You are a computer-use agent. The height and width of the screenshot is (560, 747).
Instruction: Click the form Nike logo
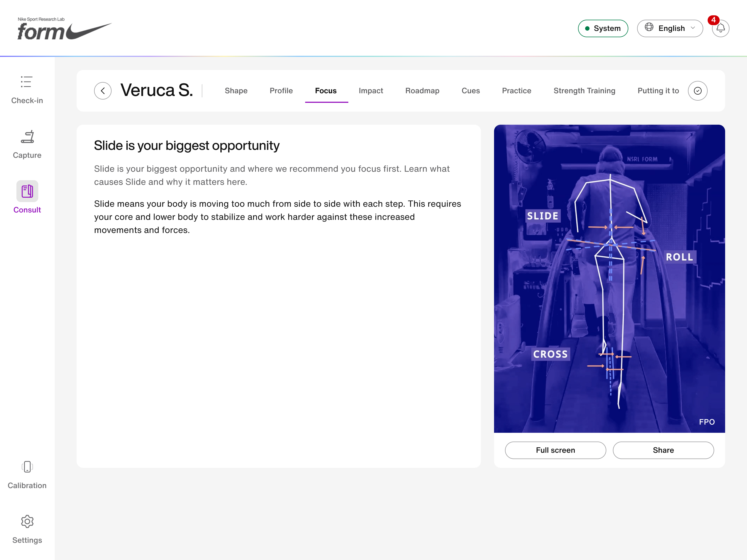pos(64,29)
